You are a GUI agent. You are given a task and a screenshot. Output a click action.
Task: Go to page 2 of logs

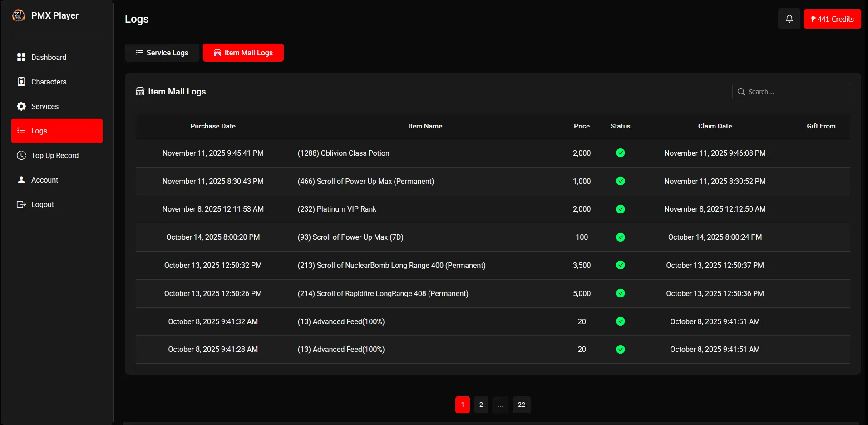[x=481, y=405]
